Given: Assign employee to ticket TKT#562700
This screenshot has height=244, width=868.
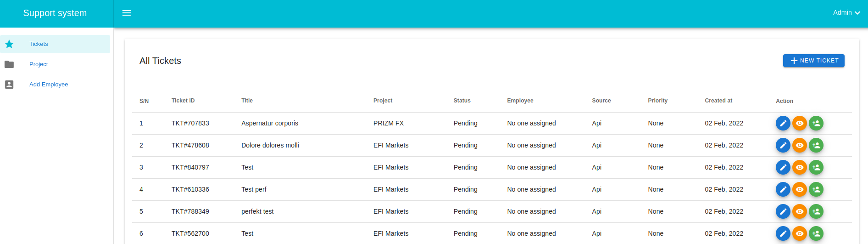Looking at the screenshot, I should (816, 233).
